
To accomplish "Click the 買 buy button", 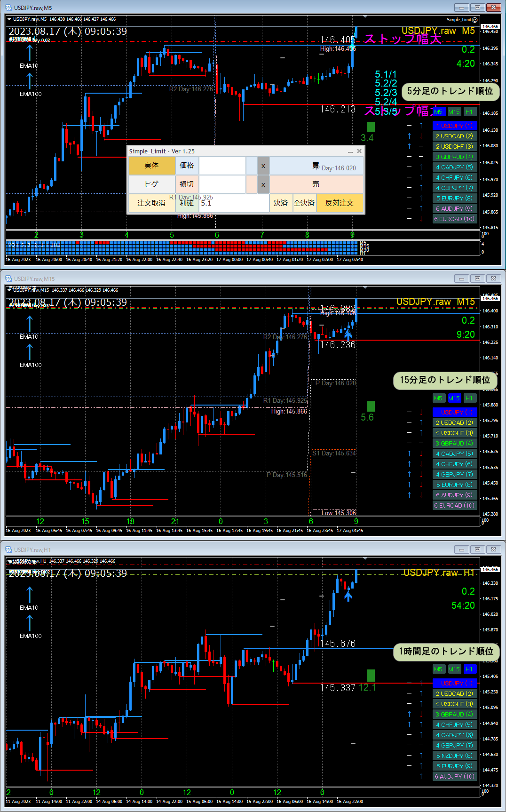I will point(316,166).
